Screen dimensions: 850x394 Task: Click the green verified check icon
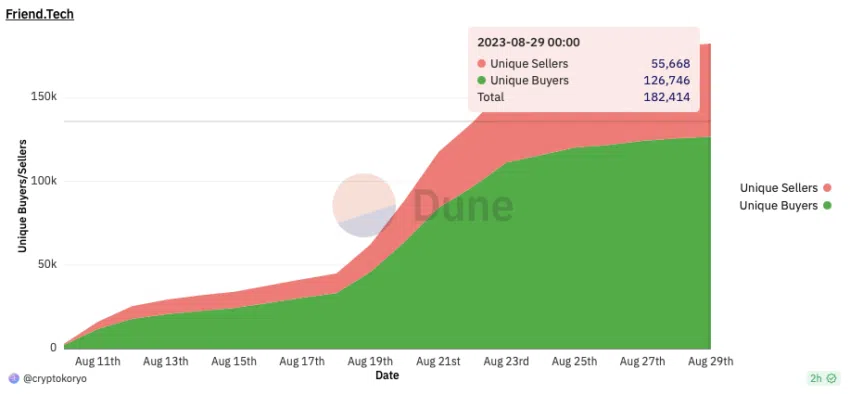pyautogui.click(x=832, y=379)
